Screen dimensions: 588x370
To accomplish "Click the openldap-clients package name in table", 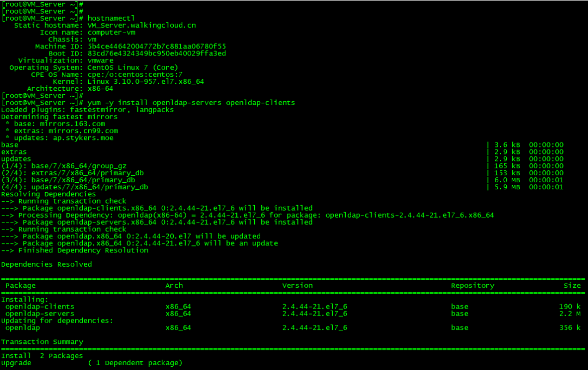I will tap(40, 307).
